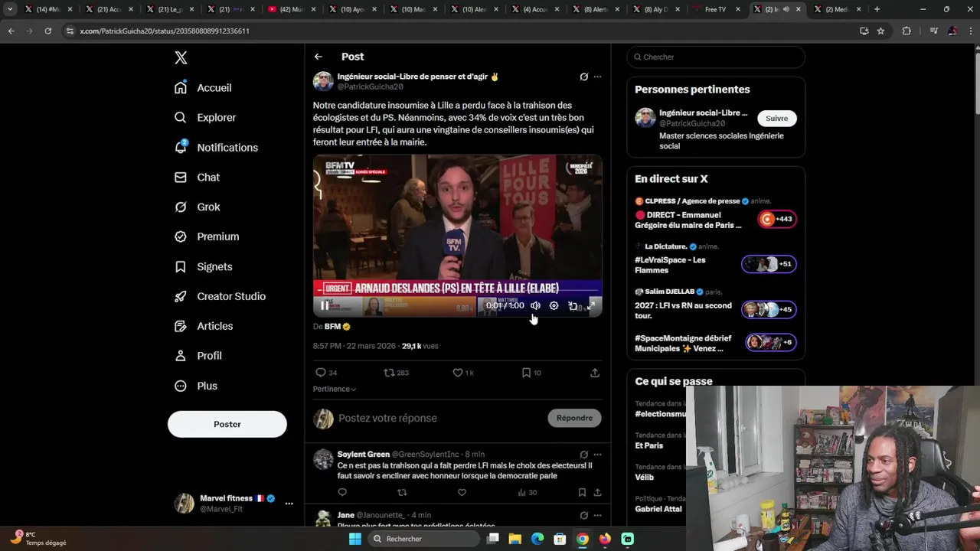Open the tab search dropdown arrow

(x=10, y=9)
